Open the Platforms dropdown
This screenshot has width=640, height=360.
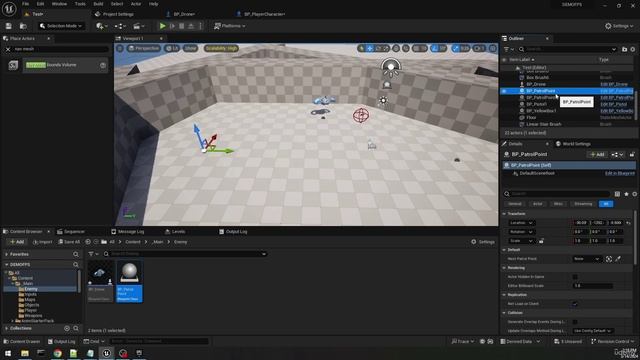pos(230,26)
